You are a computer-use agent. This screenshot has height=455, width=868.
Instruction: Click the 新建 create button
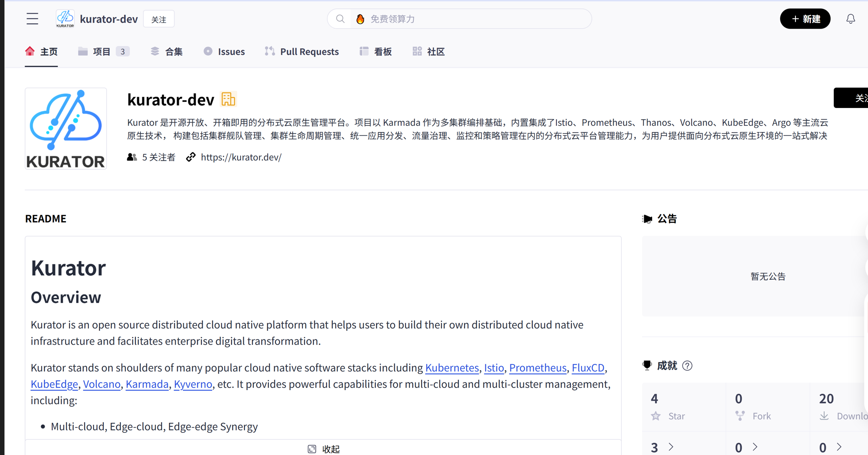(x=805, y=19)
